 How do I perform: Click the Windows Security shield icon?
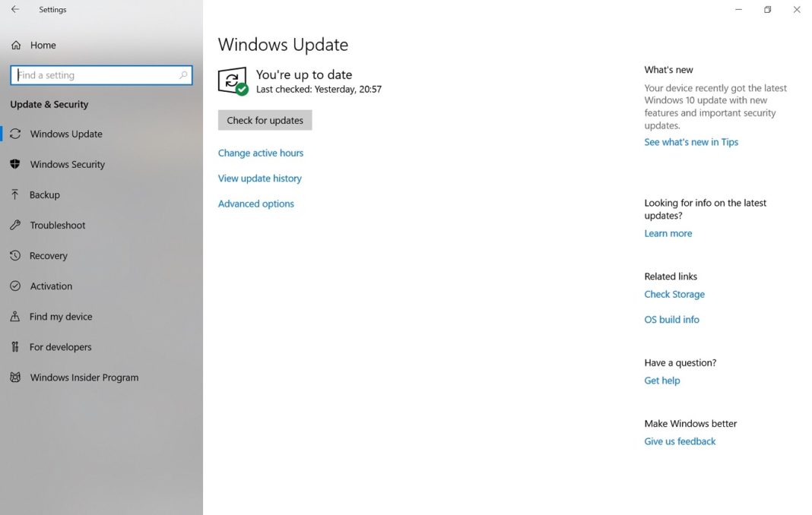point(15,164)
